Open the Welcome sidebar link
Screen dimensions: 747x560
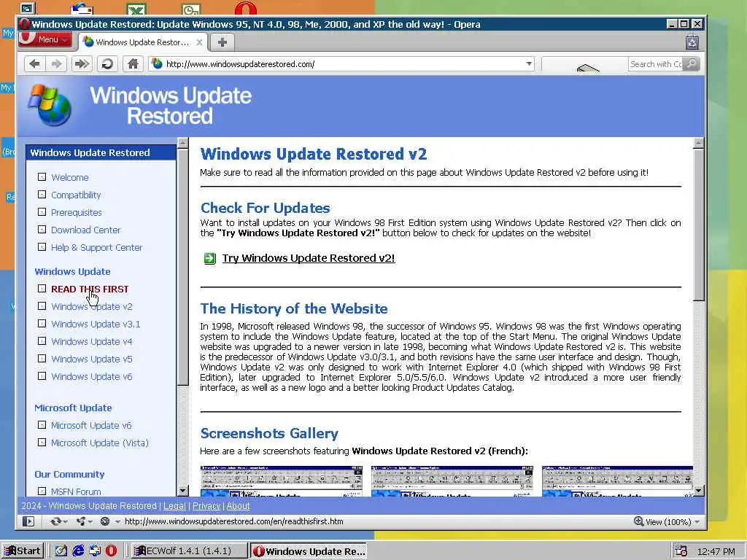point(69,177)
